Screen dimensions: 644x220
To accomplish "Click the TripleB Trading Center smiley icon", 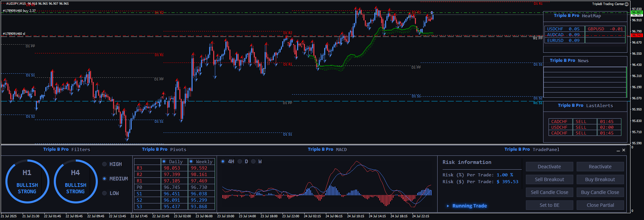I will [626, 4].
